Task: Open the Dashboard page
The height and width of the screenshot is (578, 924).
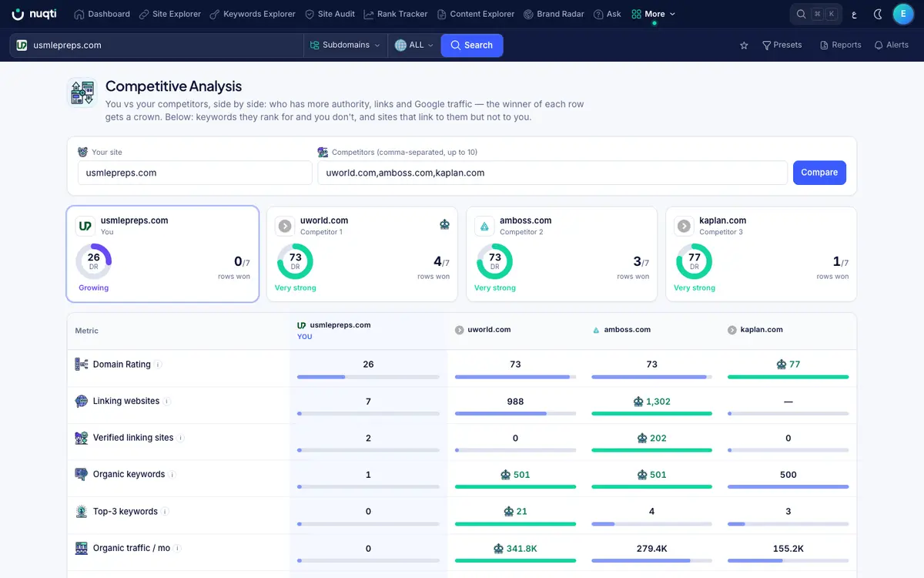Action: click(102, 14)
